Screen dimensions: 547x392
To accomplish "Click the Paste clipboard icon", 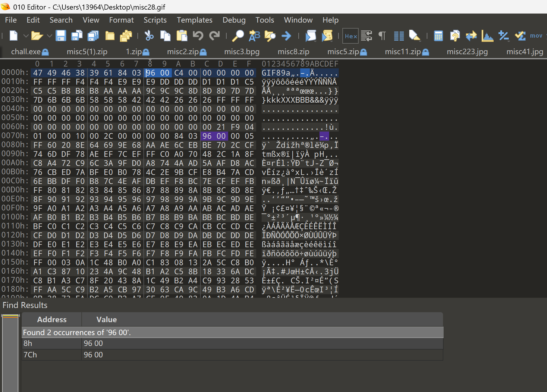I will coord(182,36).
